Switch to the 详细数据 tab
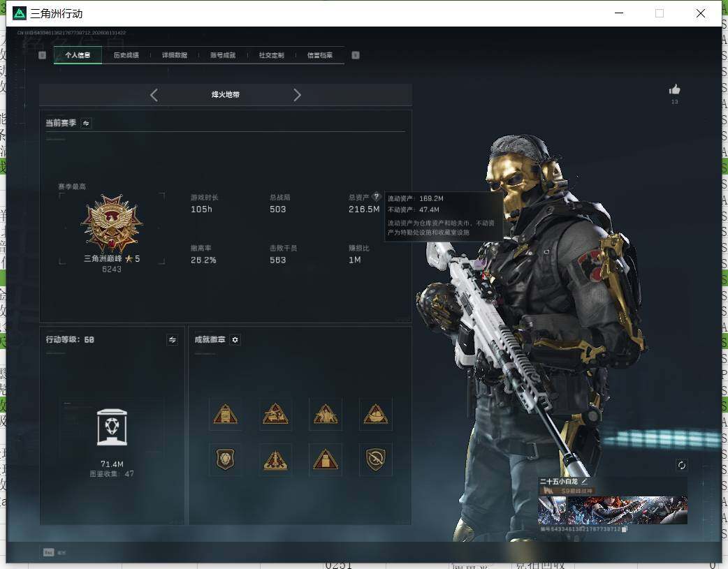This screenshot has height=569, width=728. point(175,55)
